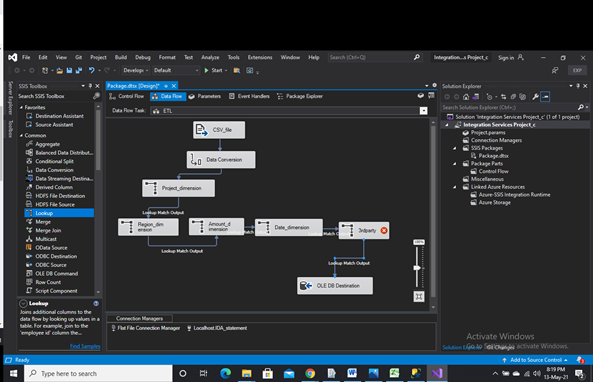The width and height of the screenshot is (593, 382).
Task: Click the Find Samples link
Action: 85,346
